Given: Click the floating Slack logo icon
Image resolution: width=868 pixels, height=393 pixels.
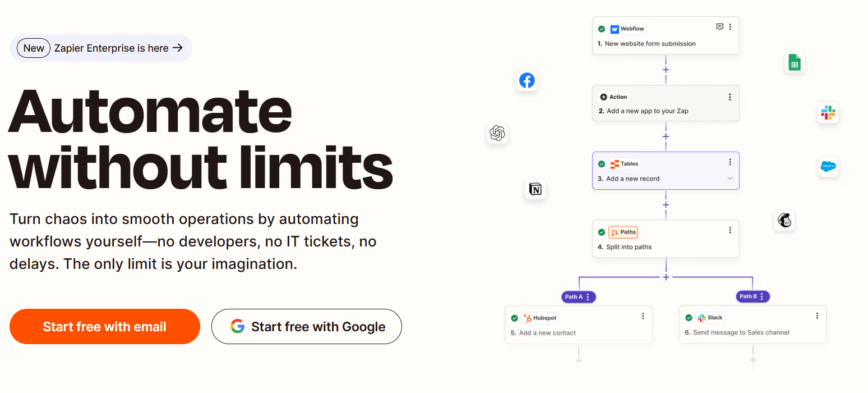Looking at the screenshot, I should 828,113.
